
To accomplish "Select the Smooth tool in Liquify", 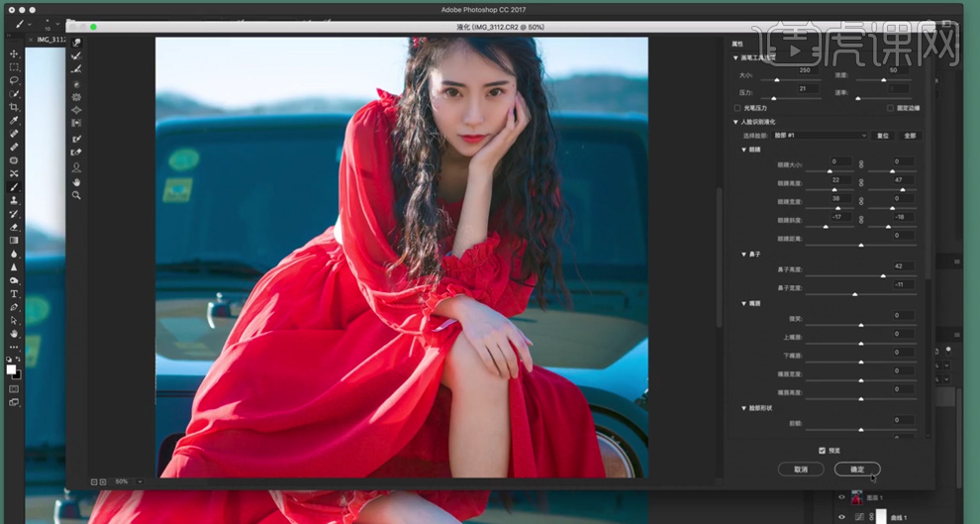I will click(76, 69).
